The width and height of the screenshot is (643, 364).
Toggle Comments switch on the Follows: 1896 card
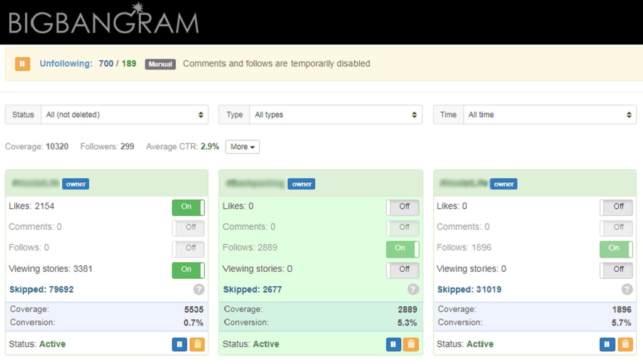(x=617, y=227)
